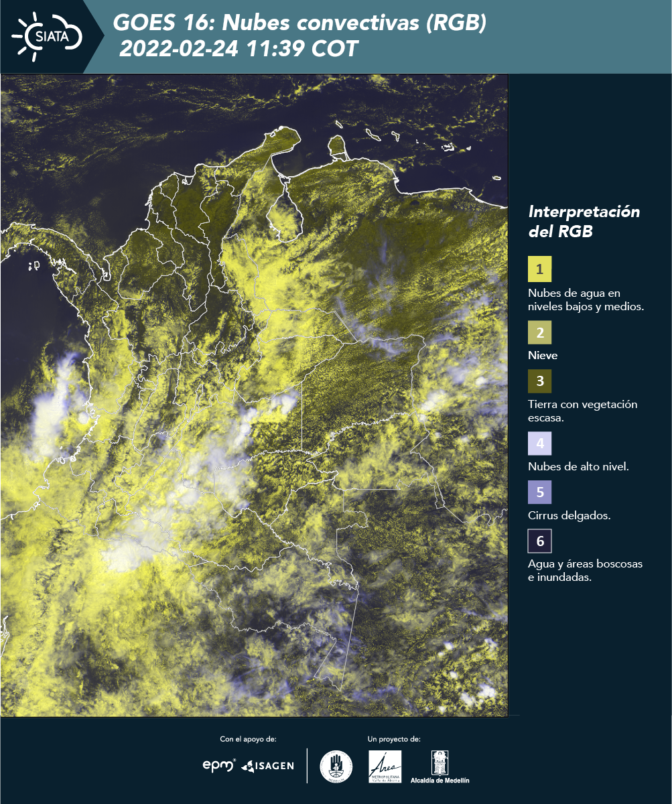Click the "Nubes de alto nivel." label
Image resolution: width=672 pixels, height=804 pixels.
coord(578,467)
